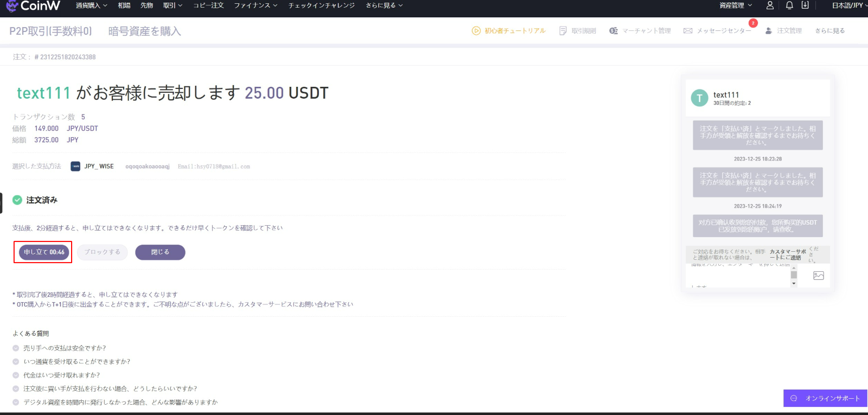Screen dimensions: 868x415
Task: Open the 先物 futures menu
Action: [147, 5]
